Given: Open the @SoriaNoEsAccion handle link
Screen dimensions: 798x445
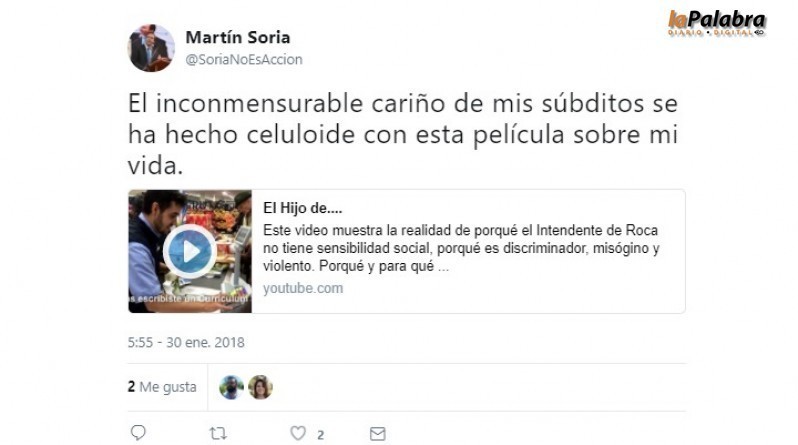Looking at the screenshot, I should [x=244, y=60].
